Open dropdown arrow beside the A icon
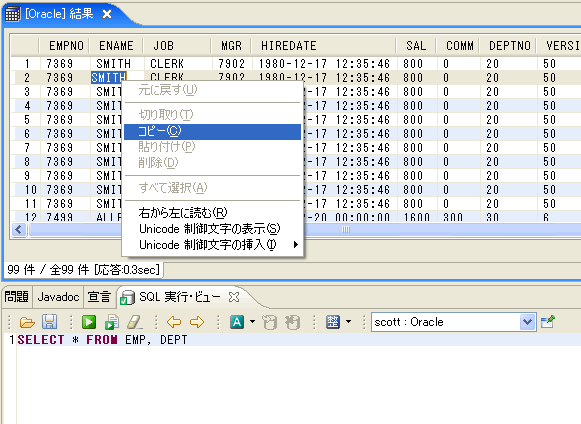The image size is (581, 424). coord(252,322)
